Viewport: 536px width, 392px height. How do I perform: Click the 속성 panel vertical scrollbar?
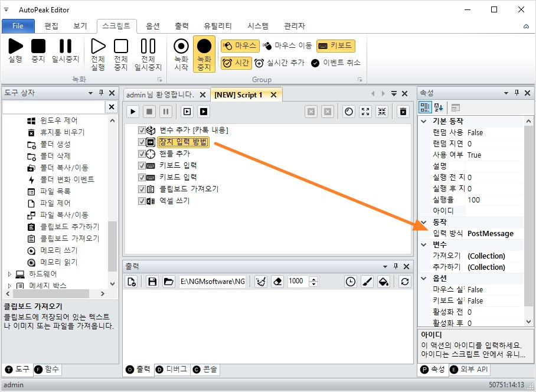point(528,221)
